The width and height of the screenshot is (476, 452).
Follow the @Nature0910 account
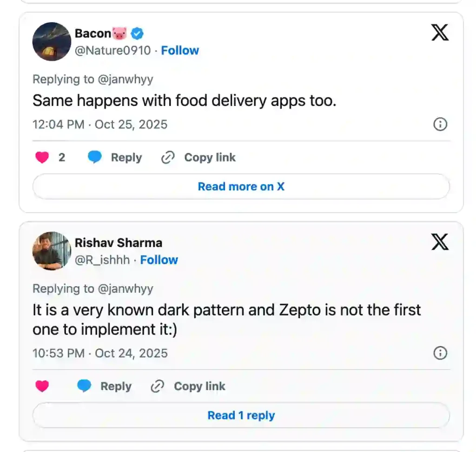coord(180,51)
